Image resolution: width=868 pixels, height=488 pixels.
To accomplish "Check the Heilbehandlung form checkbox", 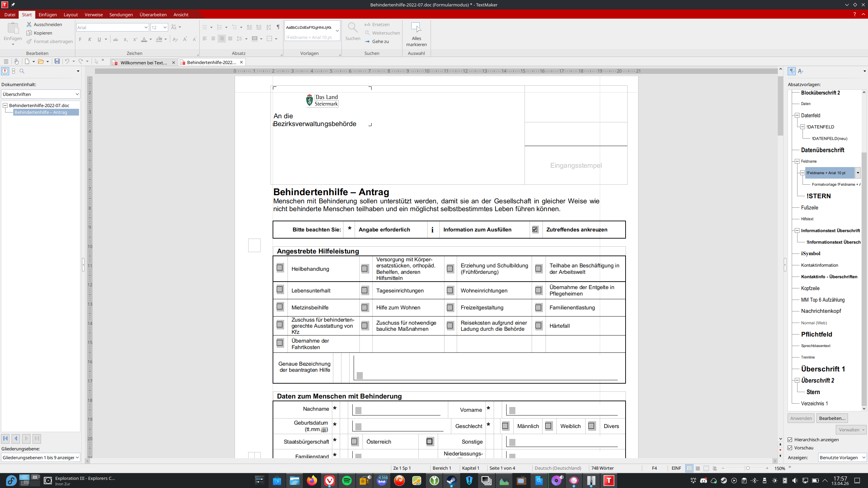I will [280, 268].
